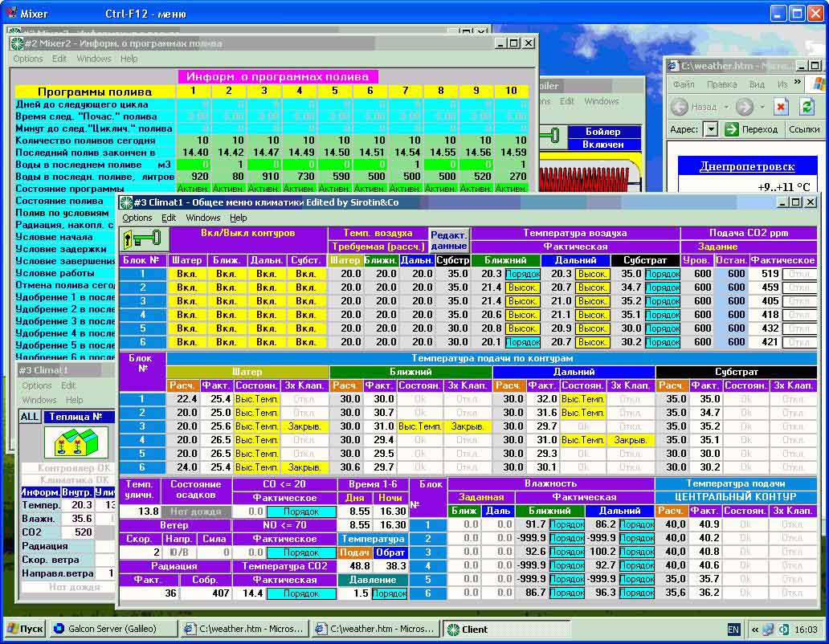Select the program 5 column header in Mixer2
Screen dimensions: 829x644
pos(335,91)
